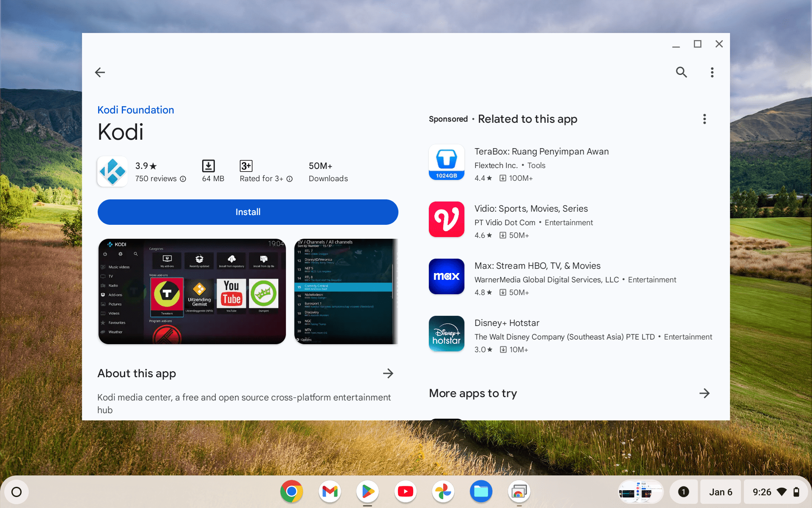The width and height of the screenshot is (812, 508).
Task: Open Disney+ Hotstar app icon
Action: click(x=446, y=334)
